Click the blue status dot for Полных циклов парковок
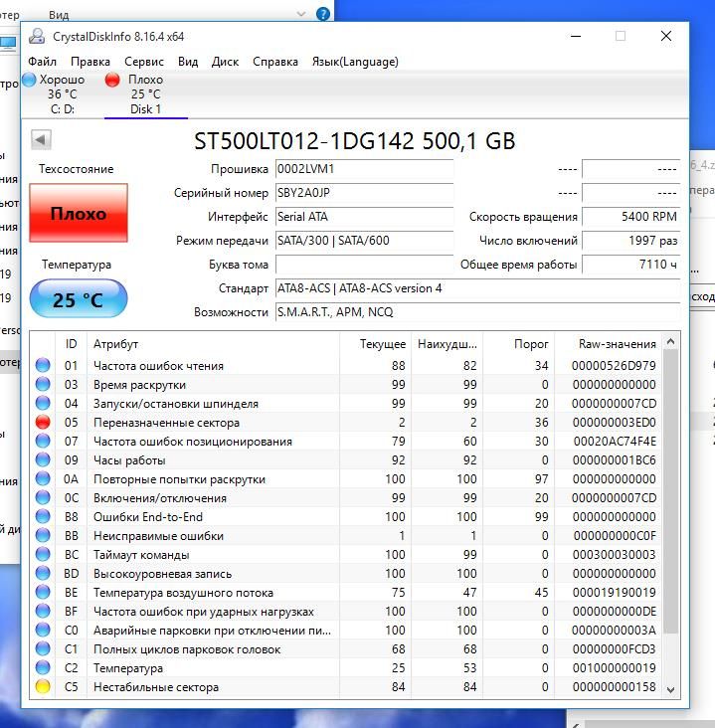 pyautogui.click(x=43, y=649)
